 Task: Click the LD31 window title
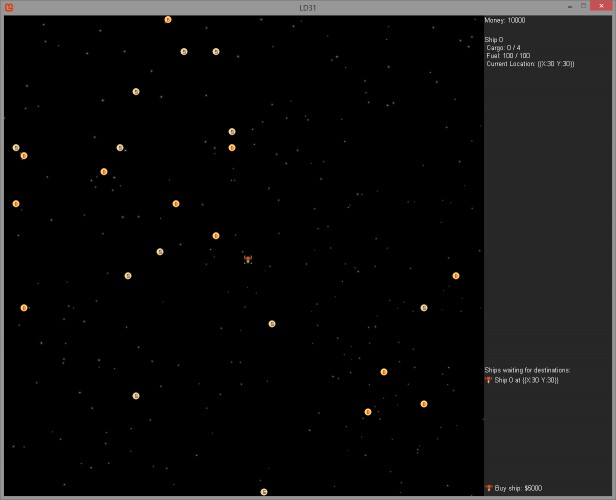pyautogui.click(x=308, y=7)
